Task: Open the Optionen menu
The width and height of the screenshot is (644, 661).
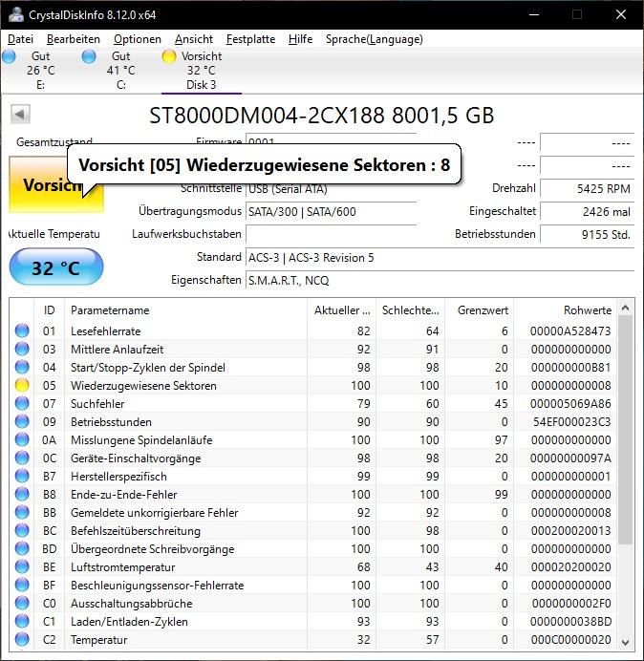Action: pyautogui.click(x=138, y=39)
